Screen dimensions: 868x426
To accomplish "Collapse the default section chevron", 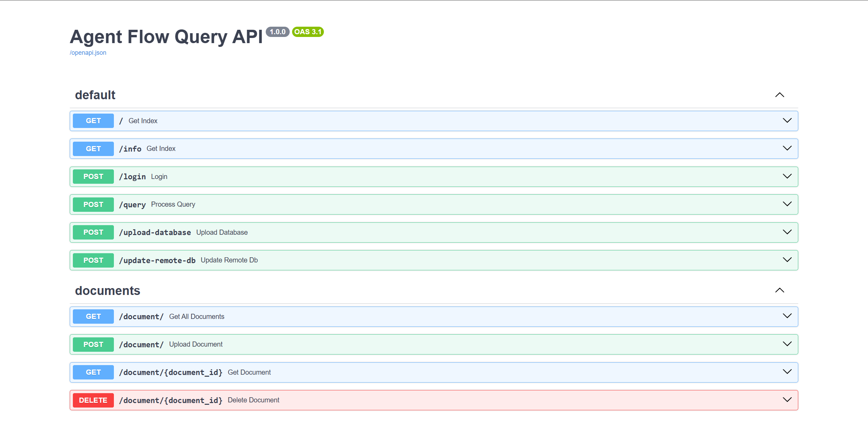I will point(779,95).
